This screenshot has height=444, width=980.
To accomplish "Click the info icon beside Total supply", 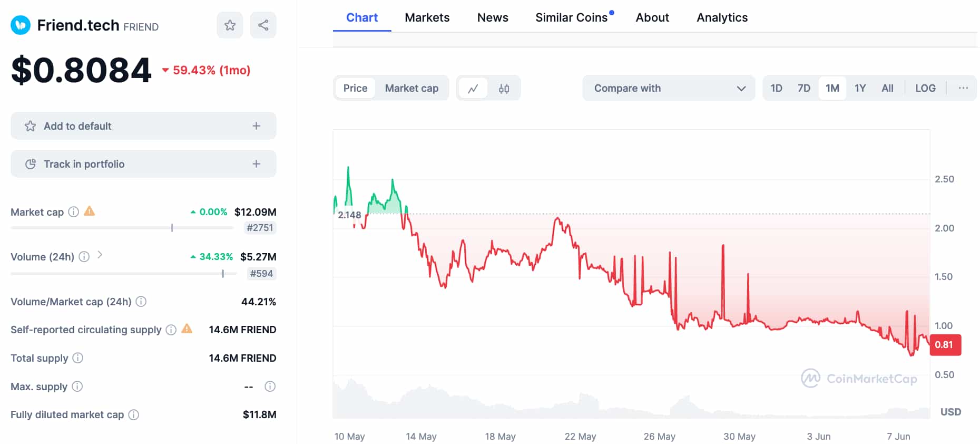I will 78,358.
